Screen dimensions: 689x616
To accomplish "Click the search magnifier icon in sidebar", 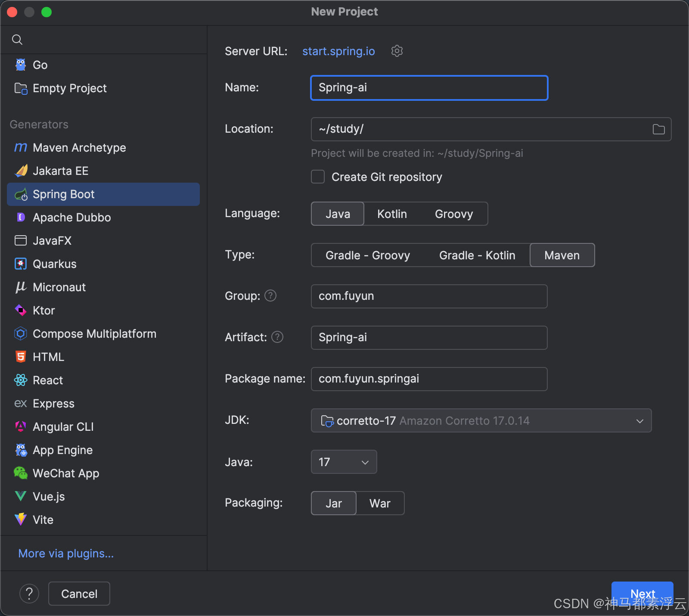I will coord(17,40).
